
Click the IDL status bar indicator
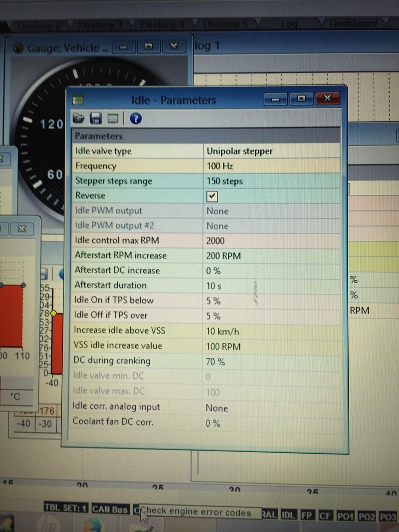tap(288, 515)
